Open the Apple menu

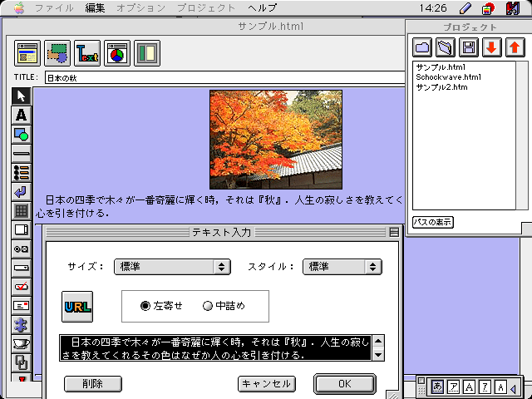click(x=19, y=7)
